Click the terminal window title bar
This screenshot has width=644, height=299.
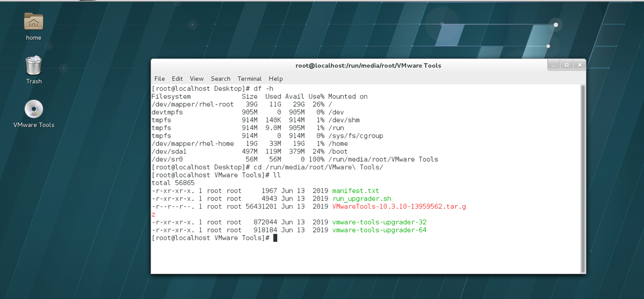point(368,65)
